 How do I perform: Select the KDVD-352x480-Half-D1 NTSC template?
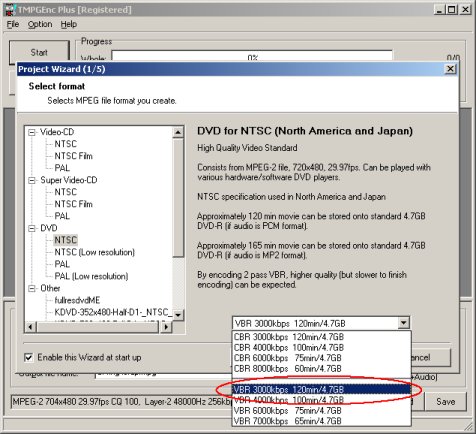113,312
